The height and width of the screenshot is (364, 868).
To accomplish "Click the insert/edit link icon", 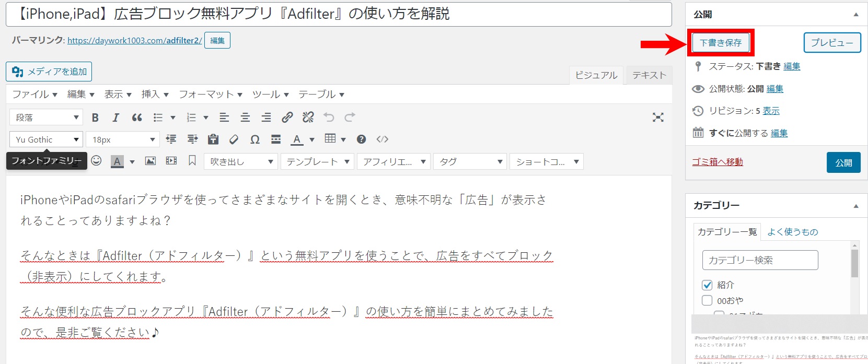I will [287, 118].
